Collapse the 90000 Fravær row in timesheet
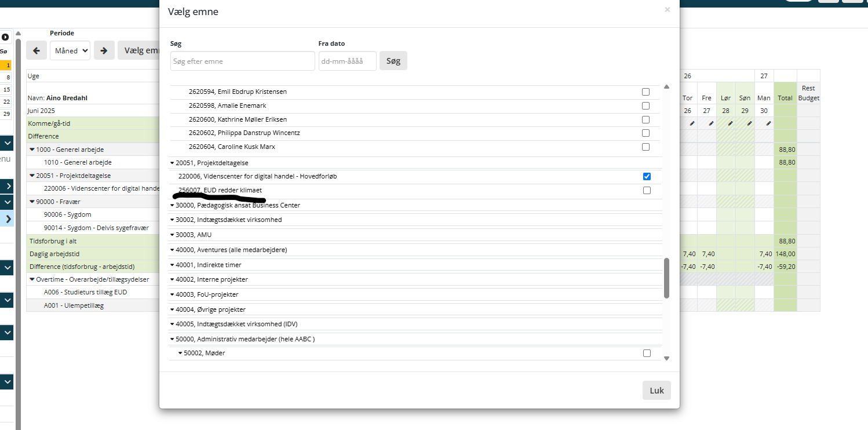Image resolution: width=868 pixels, height=430 pixels. (32, 202)
